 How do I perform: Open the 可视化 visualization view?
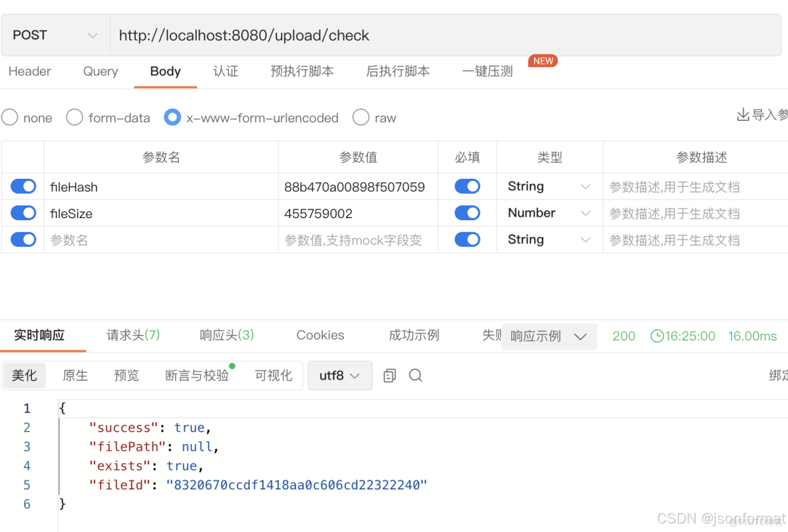273,375
